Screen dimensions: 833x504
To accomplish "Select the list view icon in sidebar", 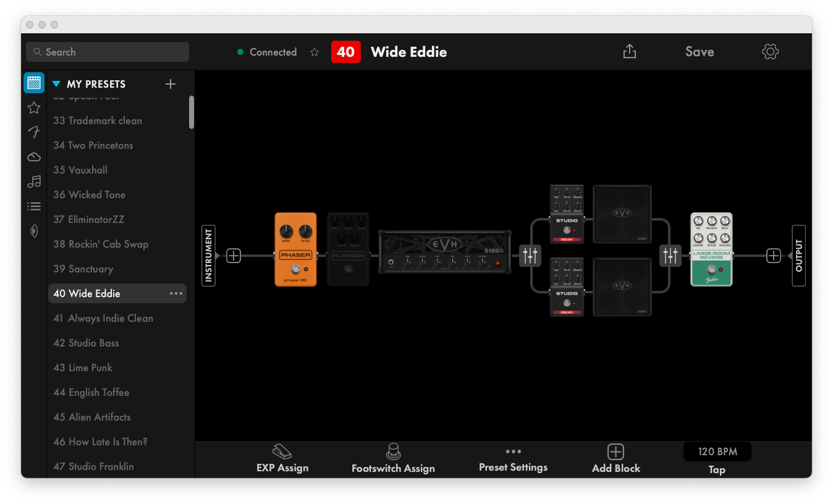I will tap(33, 206).
